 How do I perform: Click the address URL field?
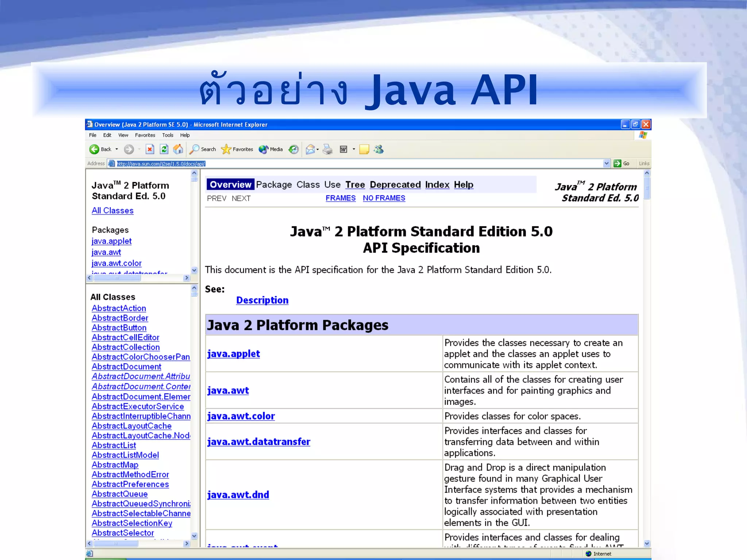359,163
